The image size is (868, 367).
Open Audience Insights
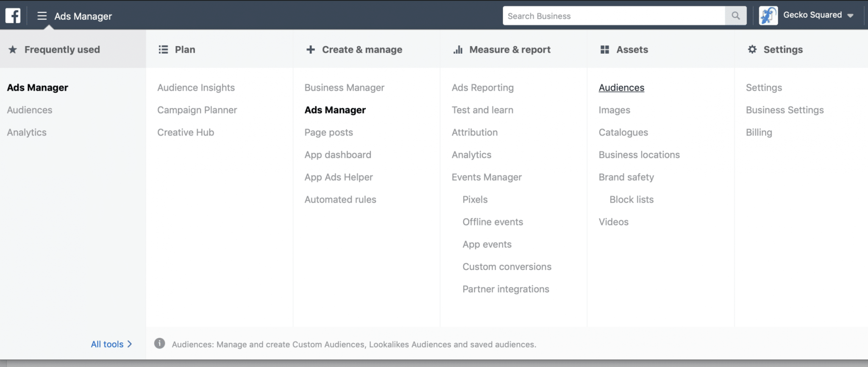coord(196,88)
